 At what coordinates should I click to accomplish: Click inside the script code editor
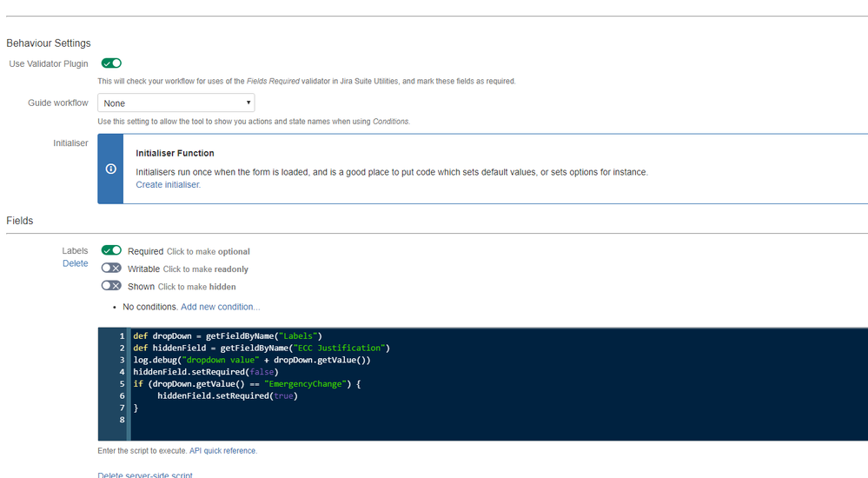point(483,384)
